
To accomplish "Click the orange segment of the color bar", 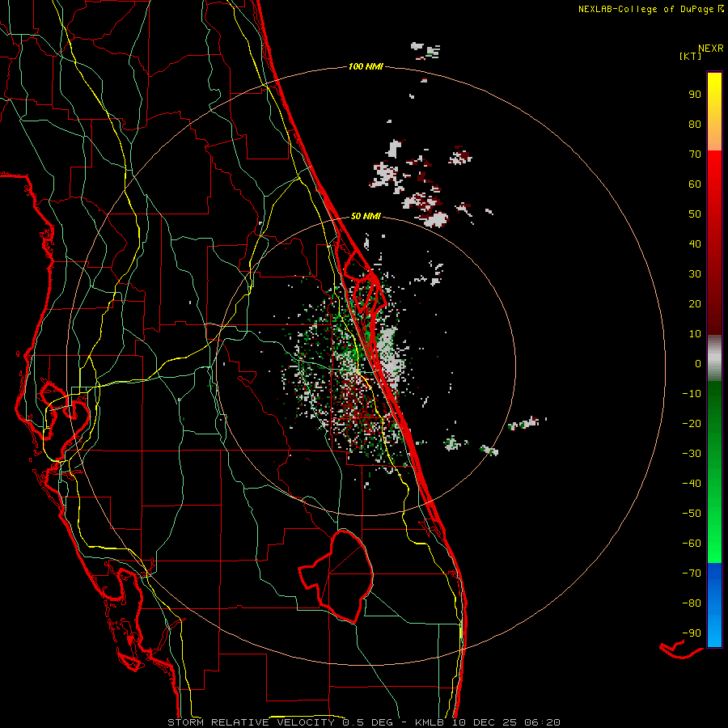I will [714, 136].
